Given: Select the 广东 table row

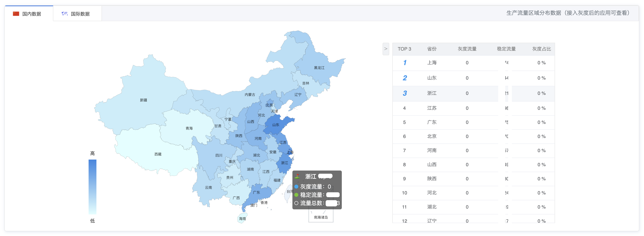Looking at the screenshot, I should (473, 123).
